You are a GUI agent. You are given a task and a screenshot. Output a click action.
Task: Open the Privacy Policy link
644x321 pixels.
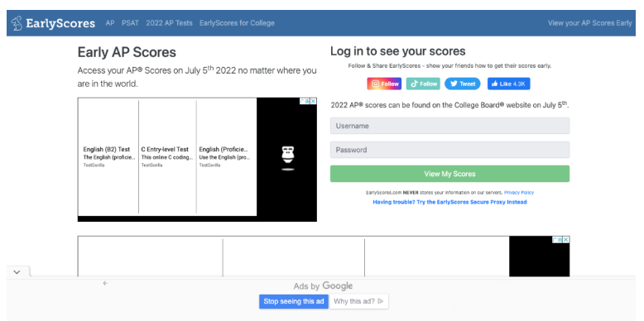click(519, 192)
